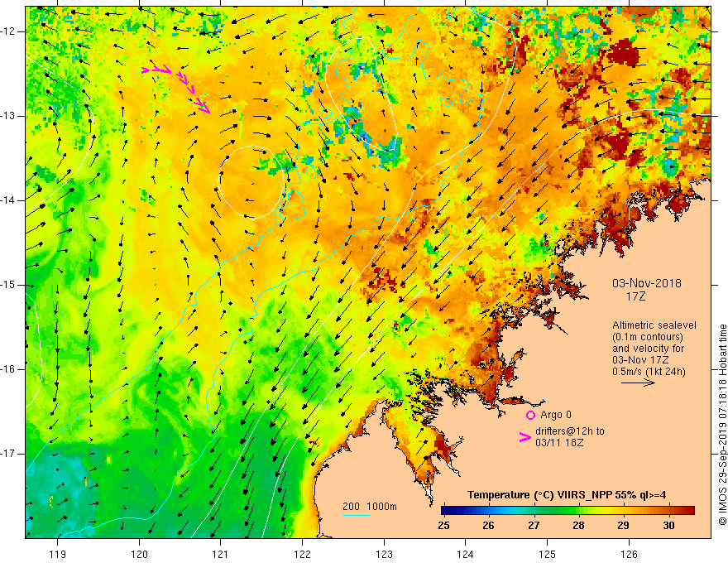Click the 'Argo 0' label

[556, 415]
